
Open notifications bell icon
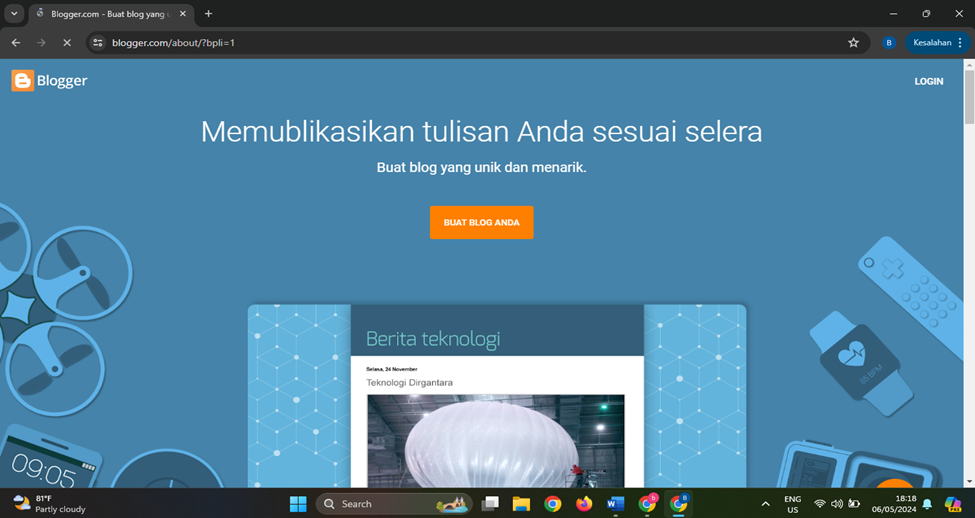(927, 504)
